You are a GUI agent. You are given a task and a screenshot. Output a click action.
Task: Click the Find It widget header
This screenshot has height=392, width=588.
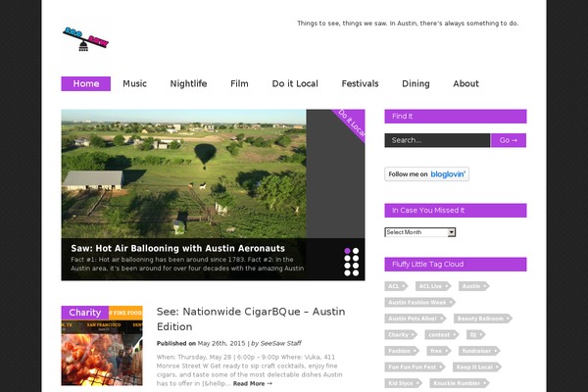click(x=456, y=117)
